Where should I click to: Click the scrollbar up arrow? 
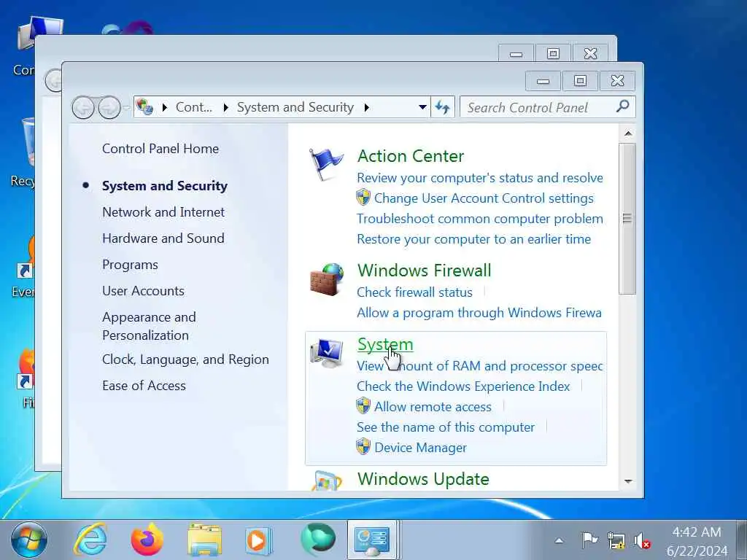coord(628,133)
